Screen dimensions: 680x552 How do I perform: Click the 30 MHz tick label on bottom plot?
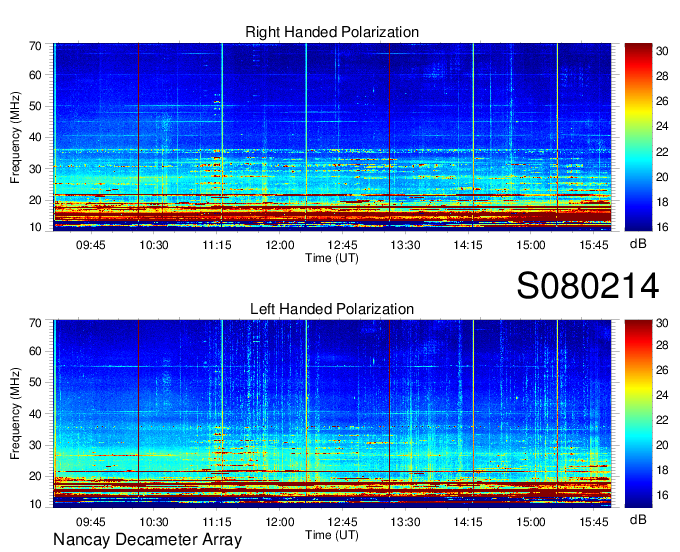[35, 445]
